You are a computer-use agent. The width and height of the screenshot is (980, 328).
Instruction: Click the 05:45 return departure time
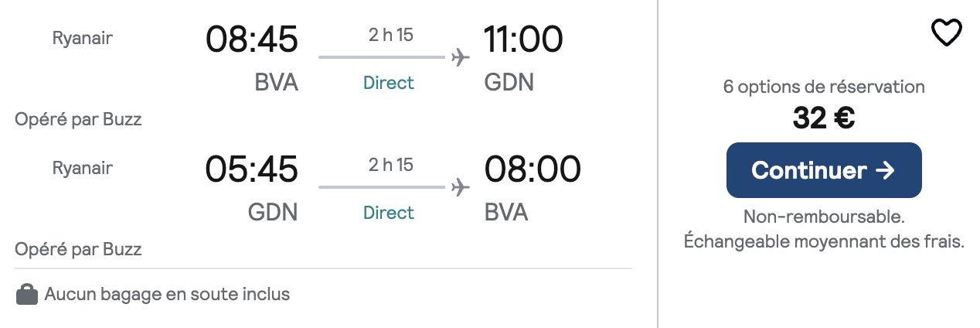(251, 170)
